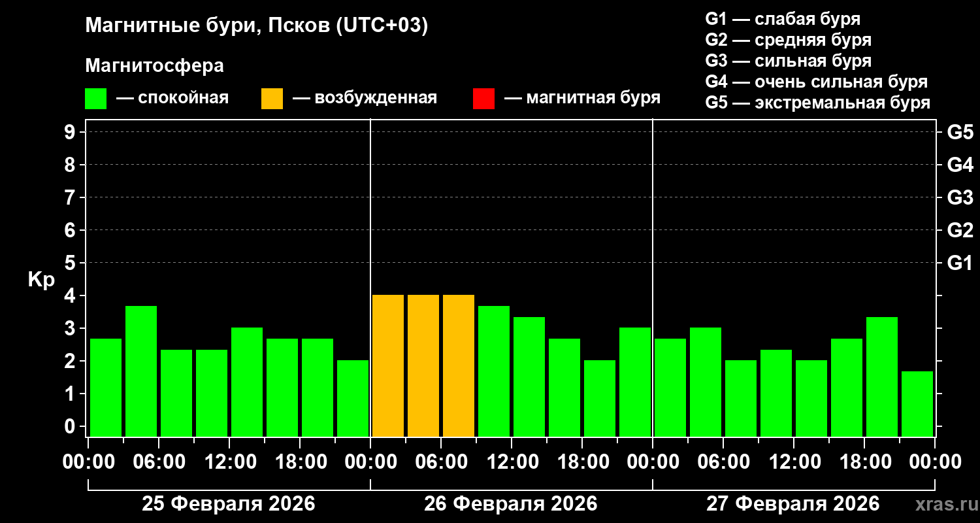Click '06:00' time label under 26 Февраля
The image size is (980, 523).
(x=441, y=462)
